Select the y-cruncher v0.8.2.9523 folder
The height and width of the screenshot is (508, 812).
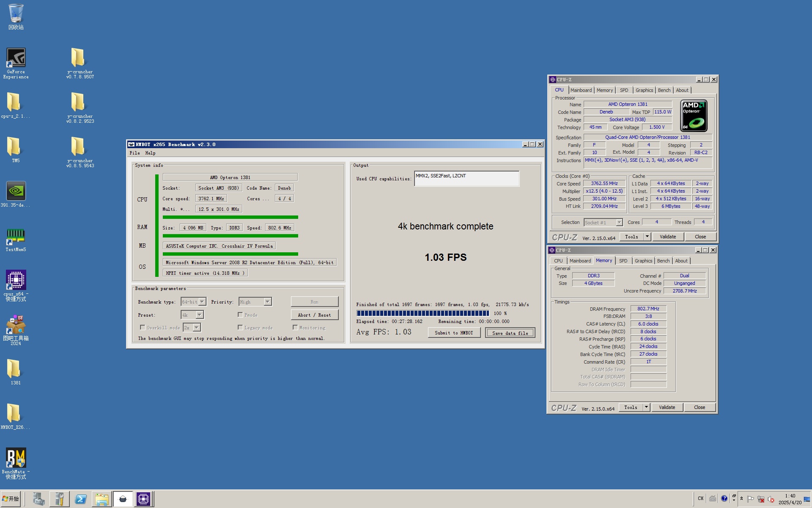[x=80, y=108]
